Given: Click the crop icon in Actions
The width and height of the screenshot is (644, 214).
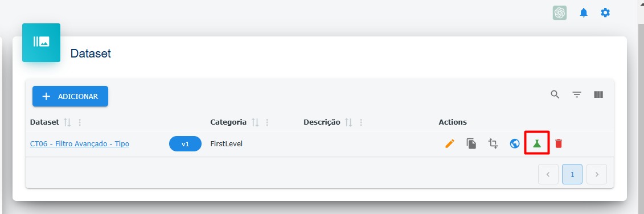Looking at the screenshot, I should (x=493, y=144).
